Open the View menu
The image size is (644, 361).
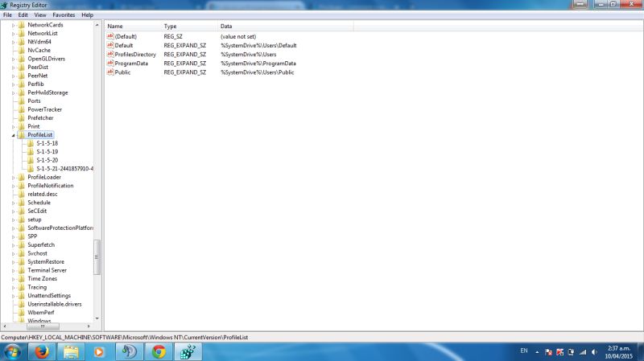(39, 14)
